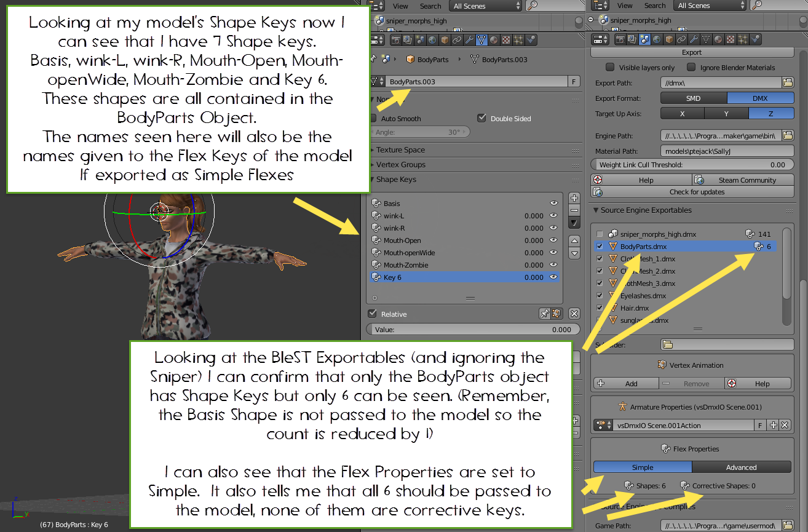The width and height of the screenshot is (808, 532).
Task: Open Scene properties tab in left panel
Action: click(420, 40)
